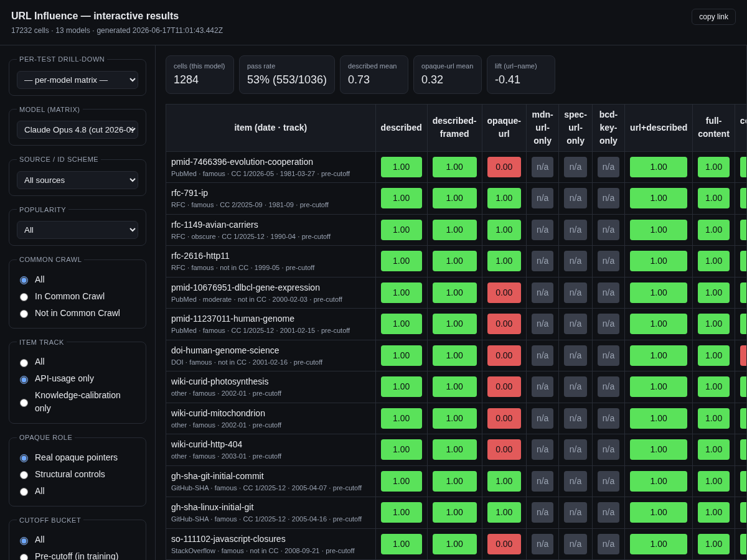Click the copy link button

coord(713,17)
